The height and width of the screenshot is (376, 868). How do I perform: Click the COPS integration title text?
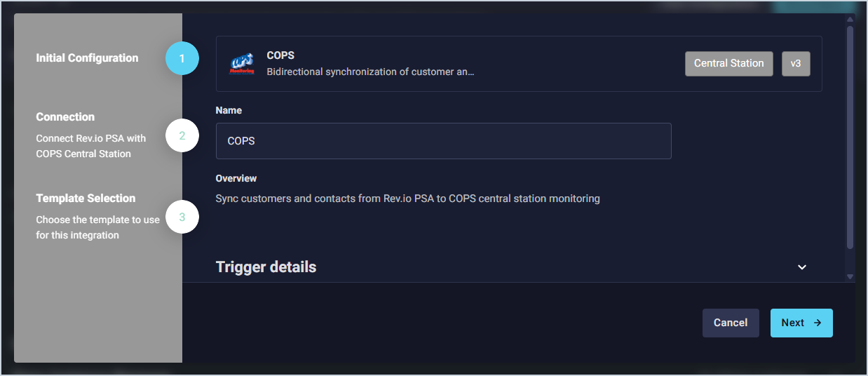[280, 55]
